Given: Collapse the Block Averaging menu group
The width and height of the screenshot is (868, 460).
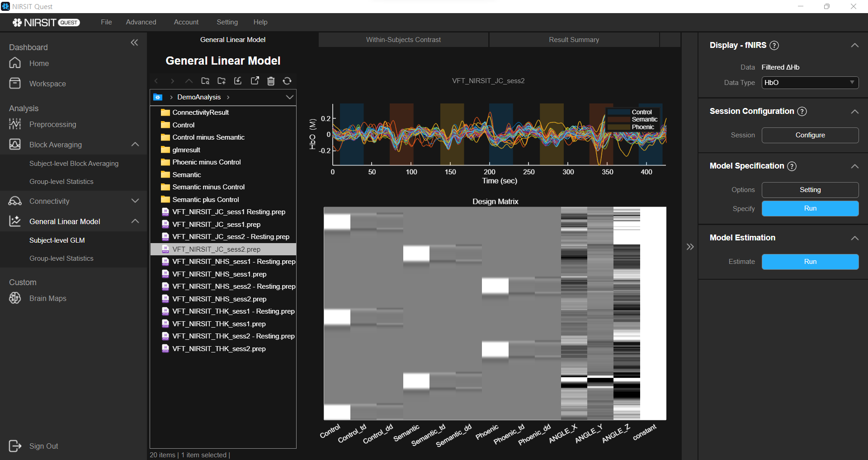Looking at the screenshot, I should pos(135,145).
